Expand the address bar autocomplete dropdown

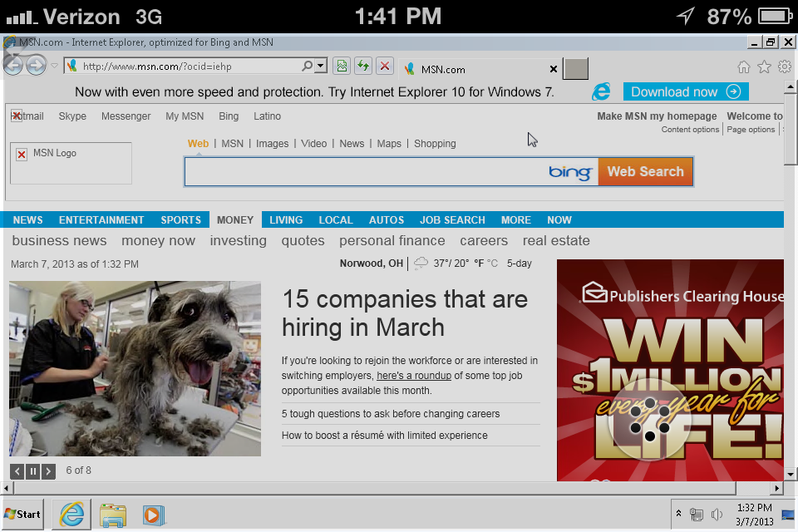click(320, 66)
